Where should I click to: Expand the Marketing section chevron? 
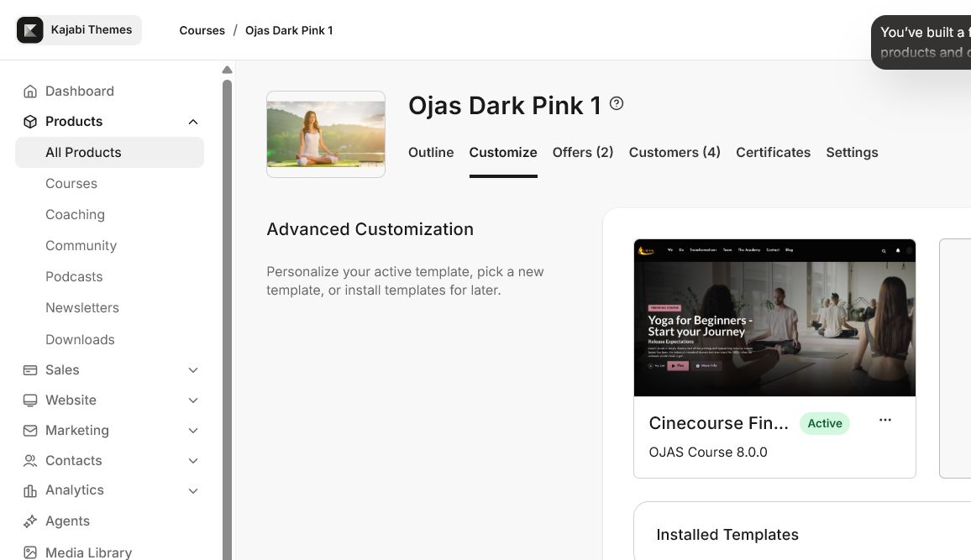pos(193,431)
